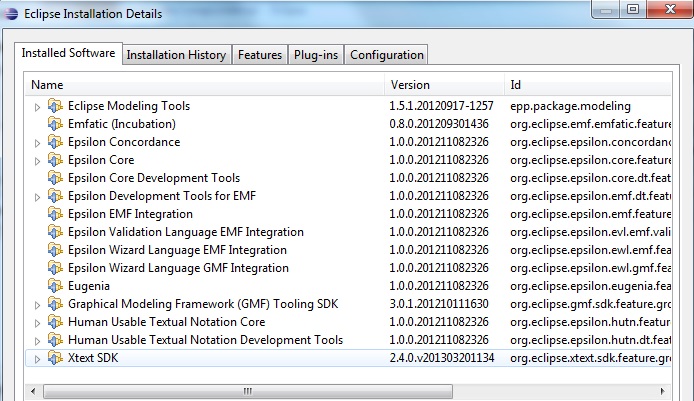Viewport: 694px width, 401px height.
Task: Expand the Epsilon Concordance node
Action: point(37,143)
